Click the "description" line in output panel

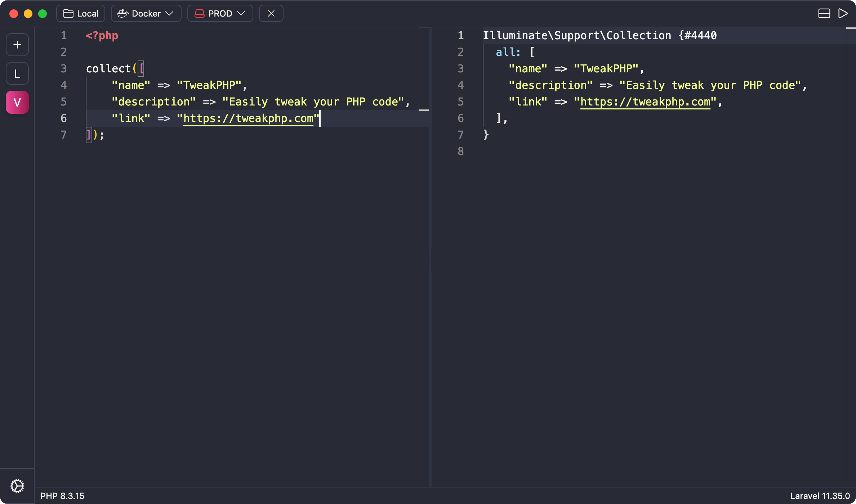658,85
